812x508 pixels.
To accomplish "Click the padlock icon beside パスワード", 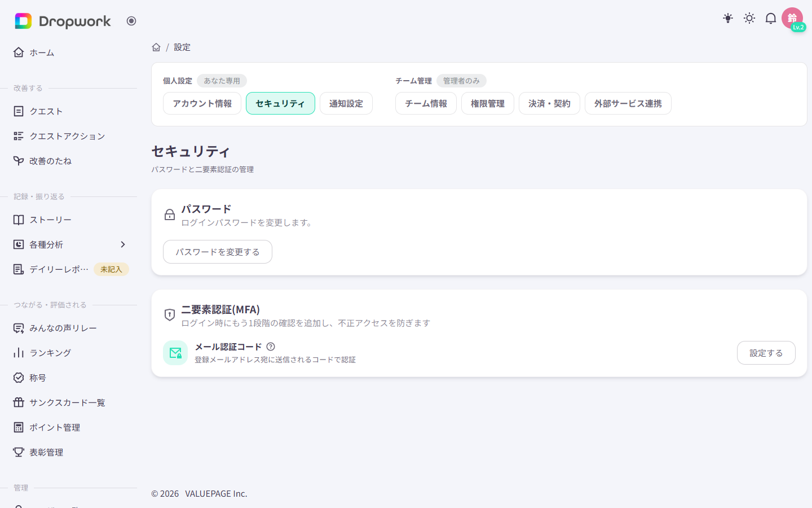I will click(170, 214).
